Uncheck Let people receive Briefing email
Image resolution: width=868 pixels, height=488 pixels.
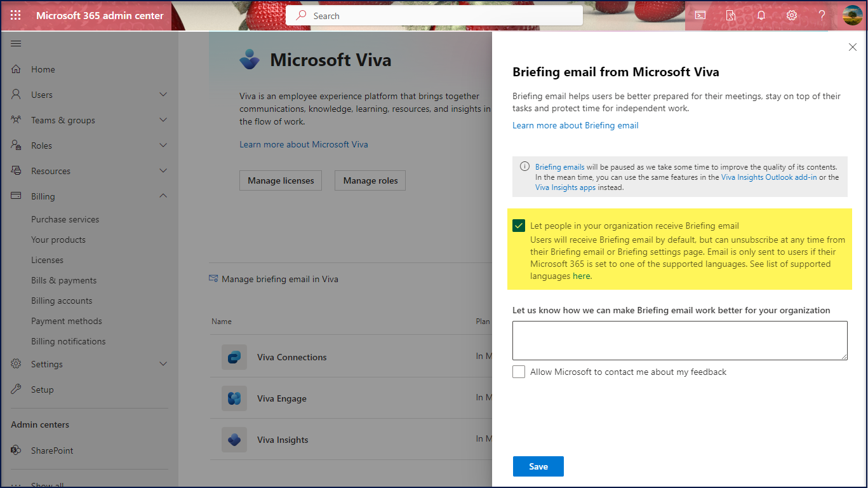click(519, 226)
